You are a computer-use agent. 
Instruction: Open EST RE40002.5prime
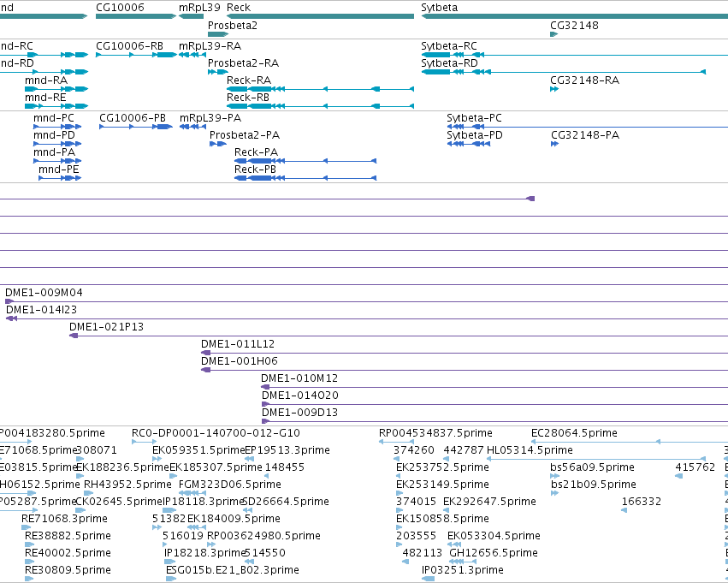coord(68,553)
